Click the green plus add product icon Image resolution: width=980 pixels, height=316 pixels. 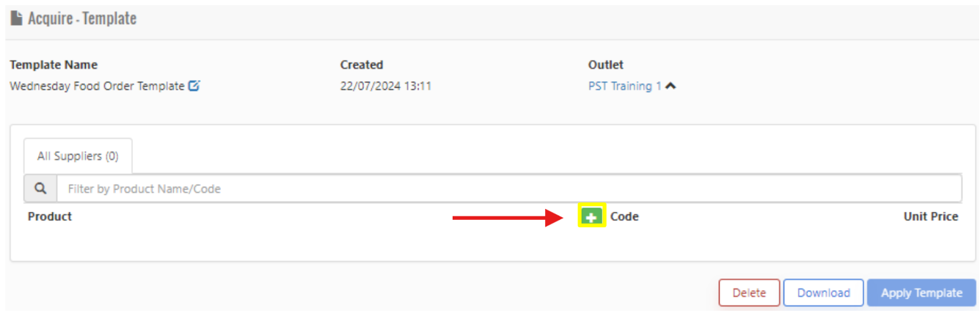(x=592, y=216)
